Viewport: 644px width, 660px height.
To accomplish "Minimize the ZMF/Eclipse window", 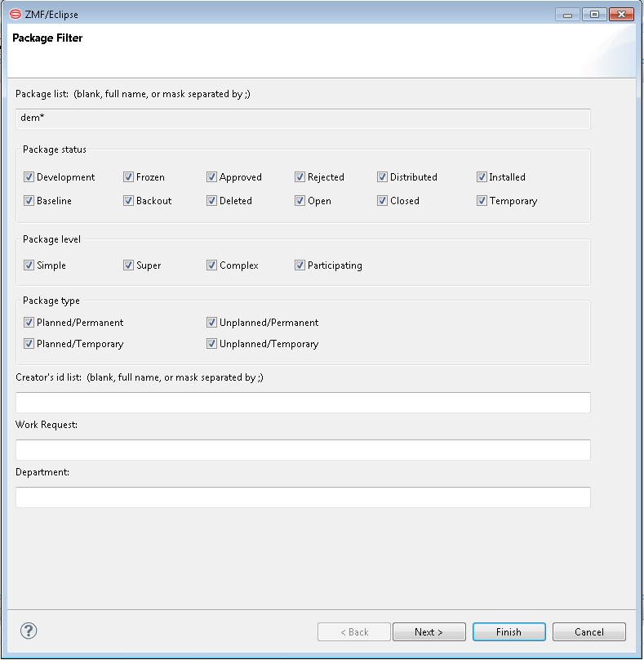I will 567,15.
